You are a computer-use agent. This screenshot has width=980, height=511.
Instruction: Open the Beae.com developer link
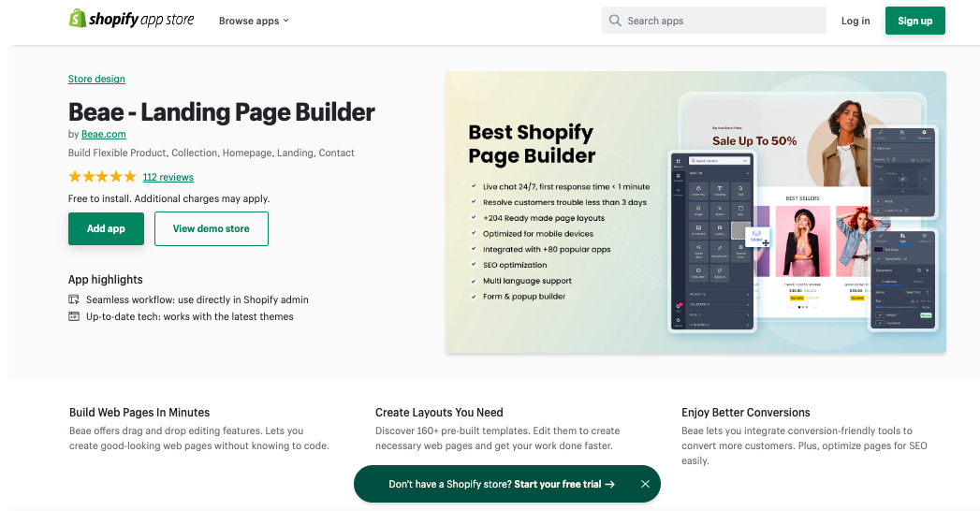click(104, 134)
